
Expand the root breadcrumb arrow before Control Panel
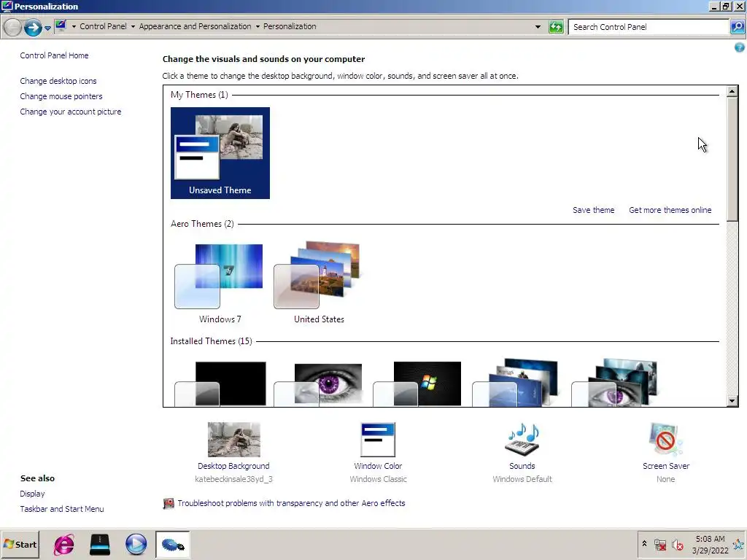click(x=74, y=27)
